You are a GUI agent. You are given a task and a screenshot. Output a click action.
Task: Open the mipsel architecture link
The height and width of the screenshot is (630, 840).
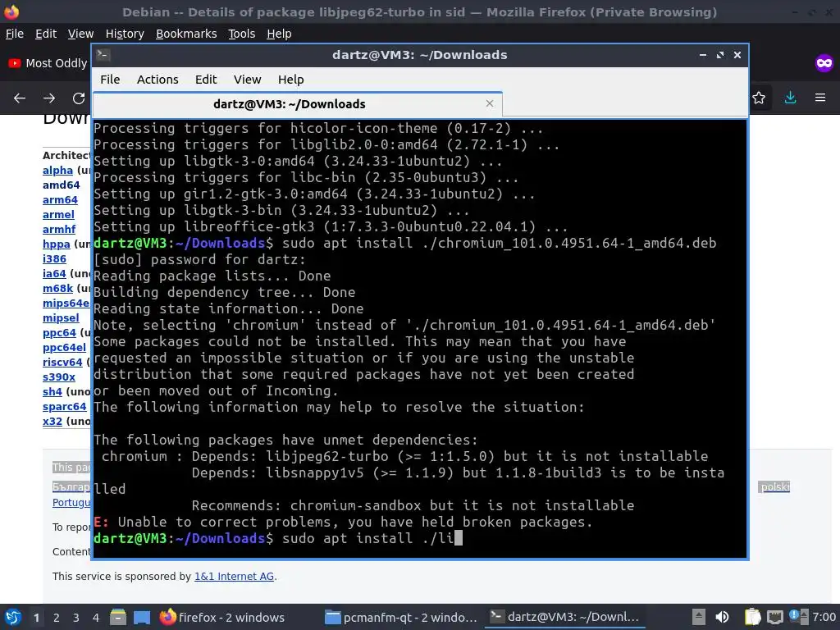tap(61, 317)
